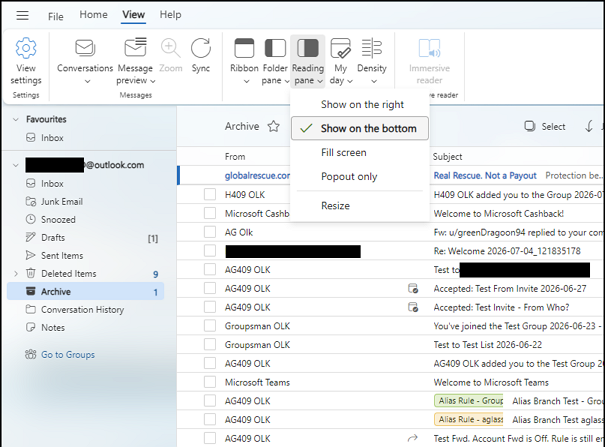This screenshot has width=605, height=447.
Task: Check the Test Fwd. Account Fwd message checkbox
Action: 210,439
